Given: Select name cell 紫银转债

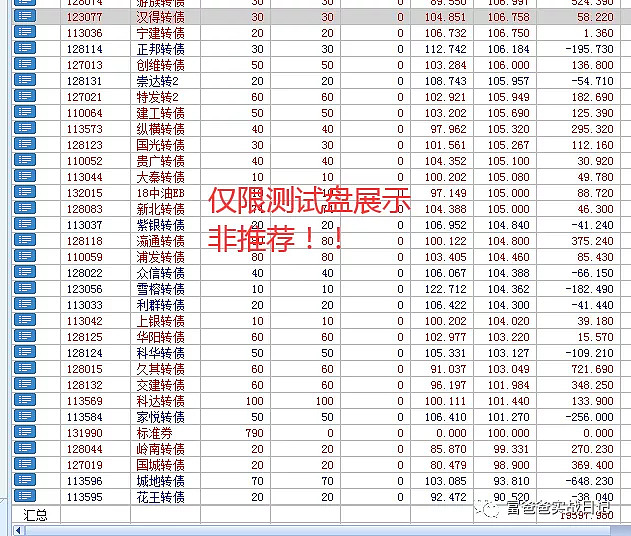Looking at the screenshot, I should click(x=160, y=225).
